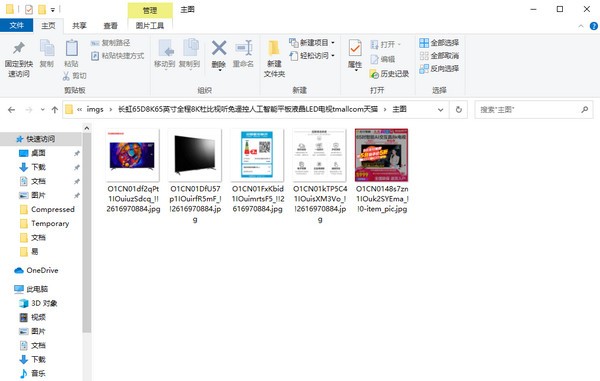Open the help question mark icon
Viewport: 600px width, 381px height.
pos(593,26)
